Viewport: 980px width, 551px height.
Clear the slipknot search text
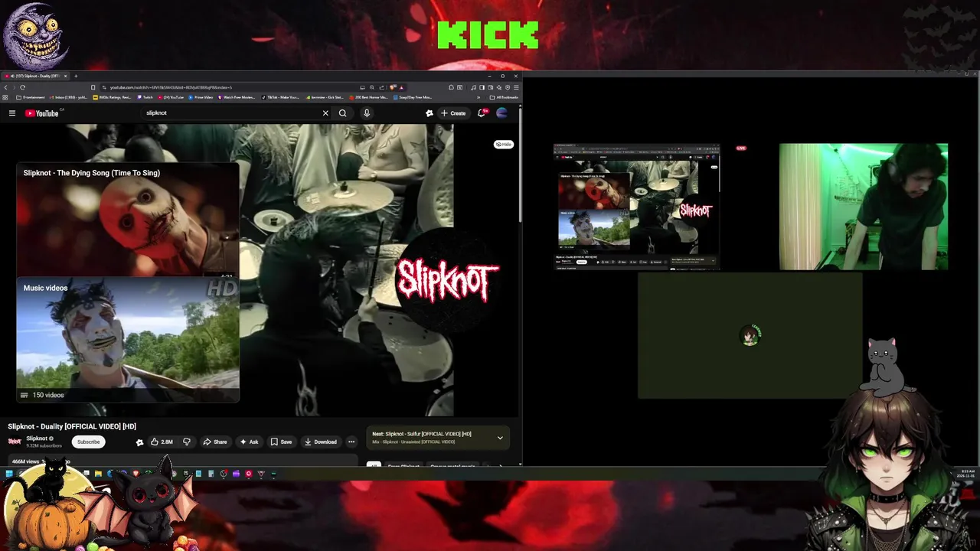325,113
